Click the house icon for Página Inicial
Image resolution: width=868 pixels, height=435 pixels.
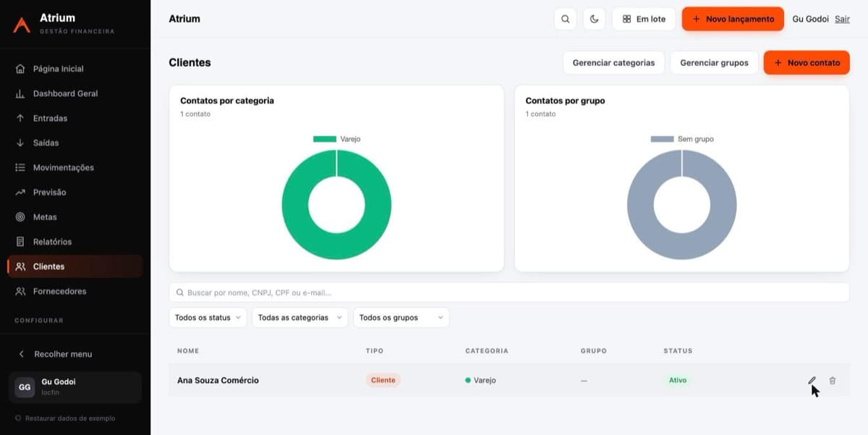pos(20,69)
